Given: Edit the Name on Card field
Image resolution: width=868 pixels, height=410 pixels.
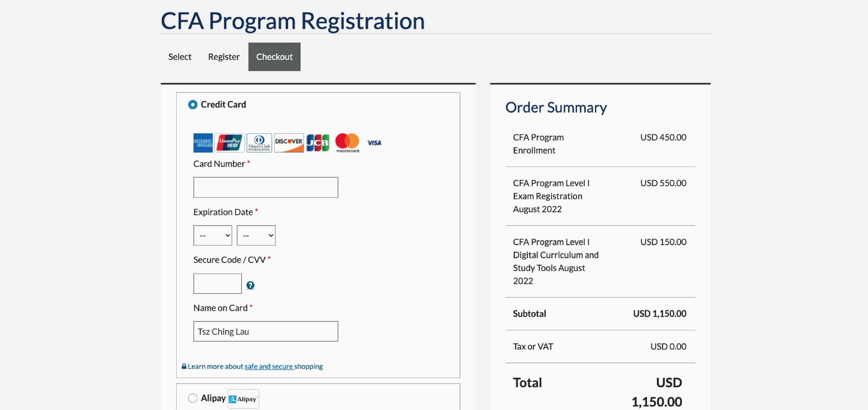Looking at the screenshot, I should pyautogui.click(x=265, y=331).
